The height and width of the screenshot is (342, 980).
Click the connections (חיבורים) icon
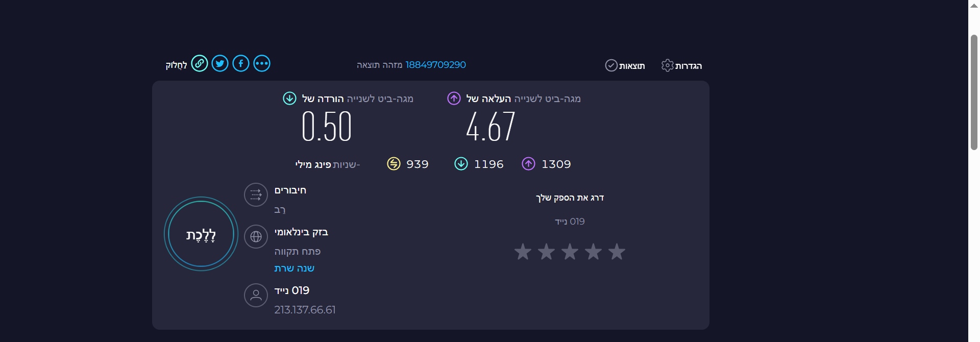click(x=256, y=194)
